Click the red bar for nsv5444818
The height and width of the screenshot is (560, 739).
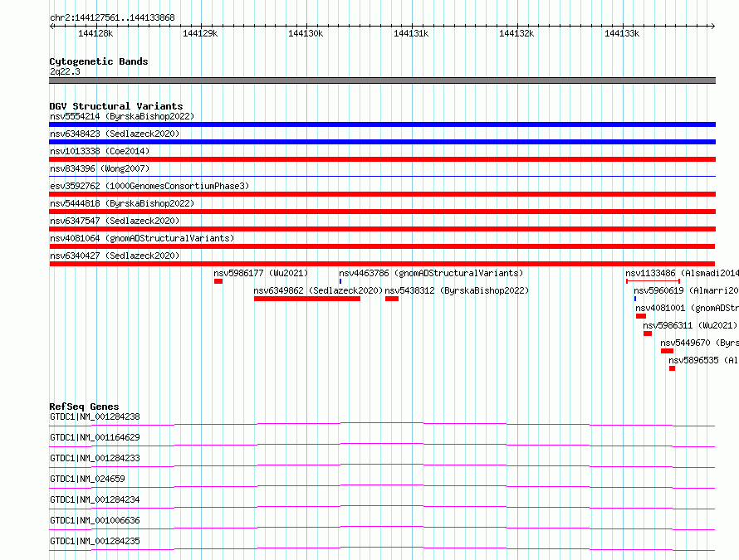click(382, 212)
